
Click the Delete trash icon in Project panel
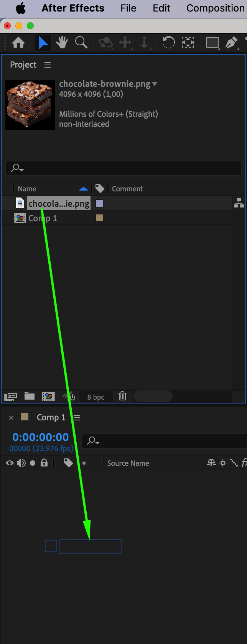[x=122, y=396]
